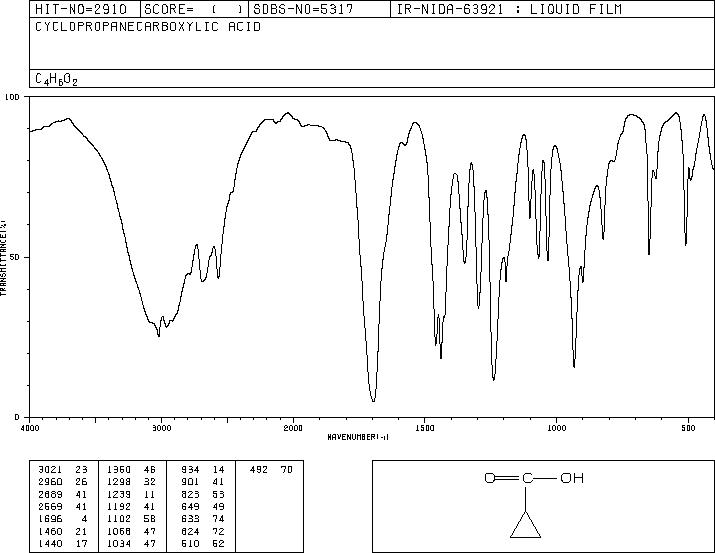Select peak table row 1696 4
Image resolution: width=715 pixels, height=553 pixels.
(63, 519)
